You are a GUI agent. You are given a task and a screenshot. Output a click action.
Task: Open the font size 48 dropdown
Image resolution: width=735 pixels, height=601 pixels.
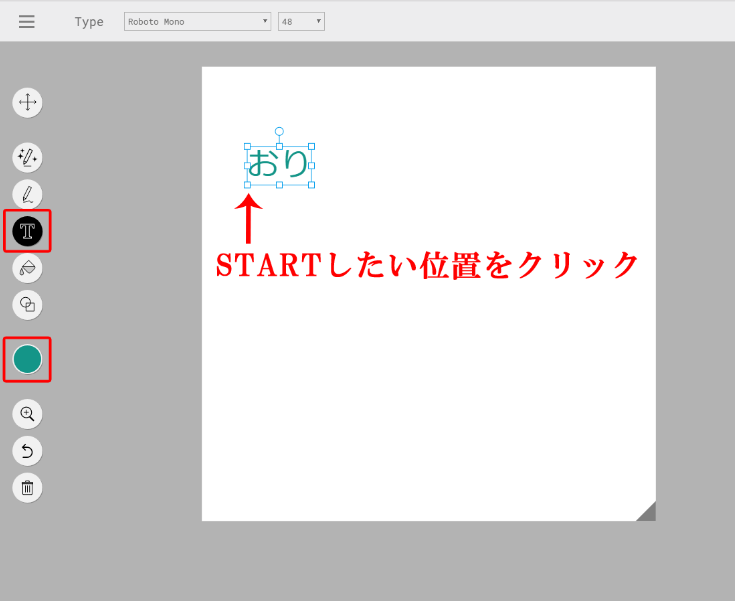point(301,22)
